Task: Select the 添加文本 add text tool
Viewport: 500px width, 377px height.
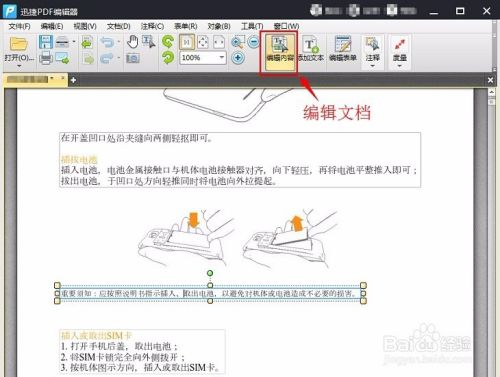Action: [x=311, y=50]
